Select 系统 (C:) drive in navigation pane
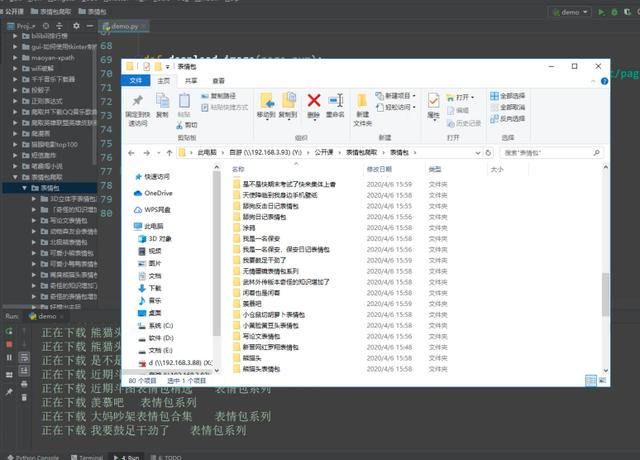Image resolution: width=640 pixels, height=460 pixels. [156, 326]
